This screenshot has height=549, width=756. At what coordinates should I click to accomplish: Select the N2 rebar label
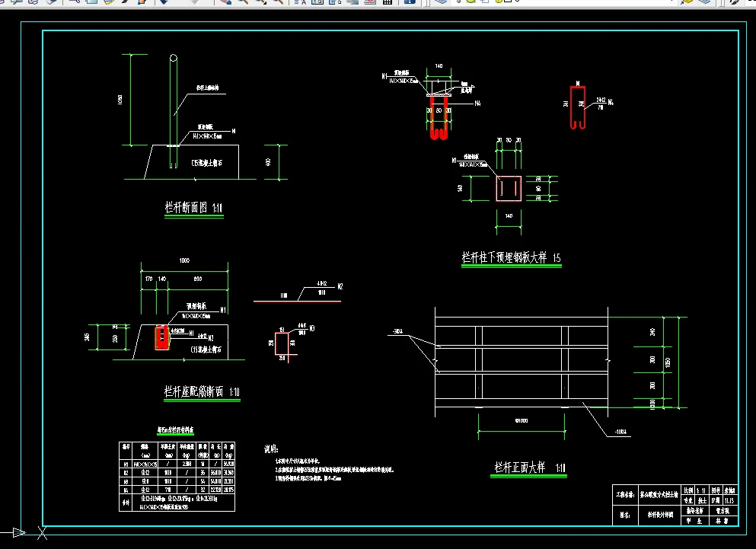pyautogui.click(x=340, y=286)
